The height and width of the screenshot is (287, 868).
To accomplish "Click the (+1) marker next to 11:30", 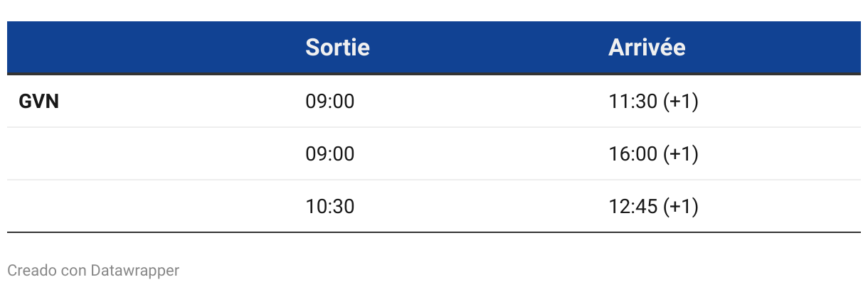I will (680, 102).
